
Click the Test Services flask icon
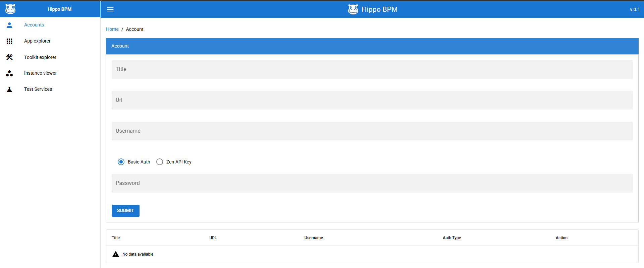9,89
